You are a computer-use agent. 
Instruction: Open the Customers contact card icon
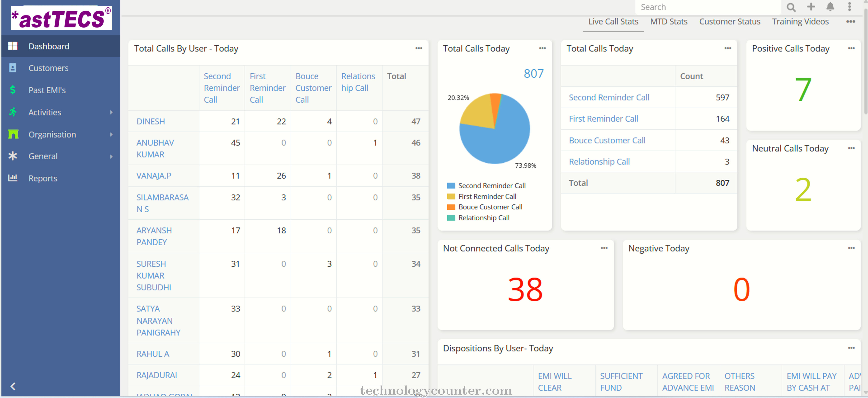coord(12,68)
